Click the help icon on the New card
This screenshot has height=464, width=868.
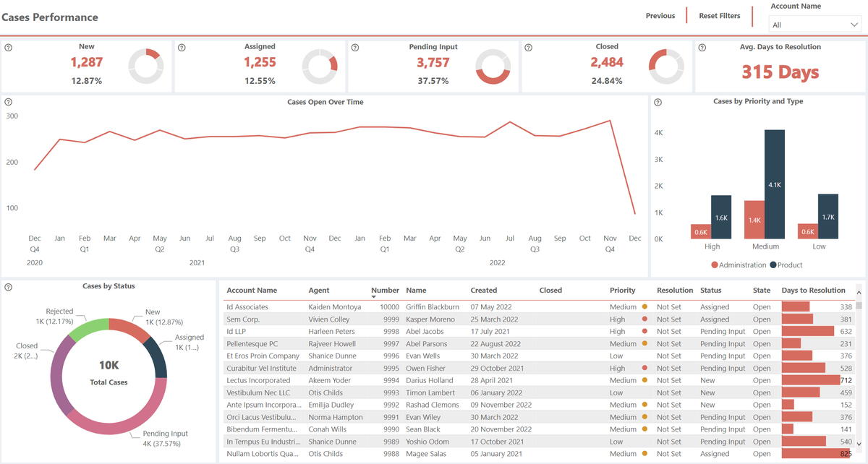7,46
